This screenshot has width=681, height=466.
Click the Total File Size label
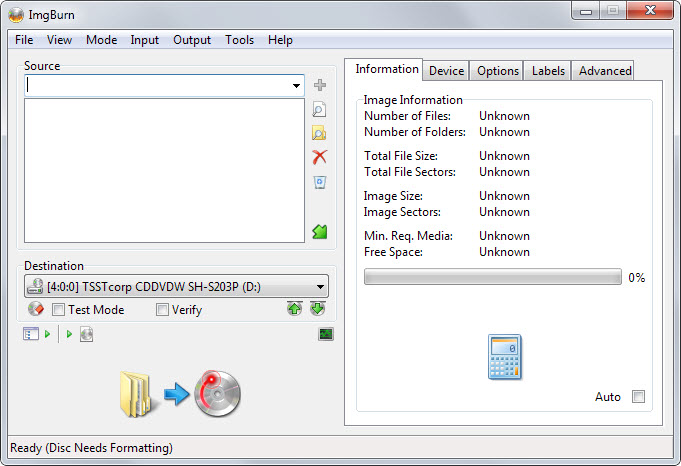pos(401,156)
